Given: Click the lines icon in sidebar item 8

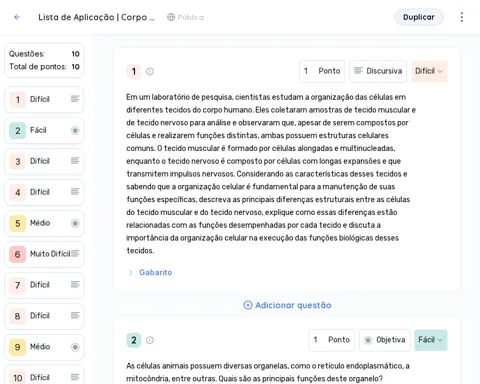Looking at the screenshot, I should (x=75, y=315).
